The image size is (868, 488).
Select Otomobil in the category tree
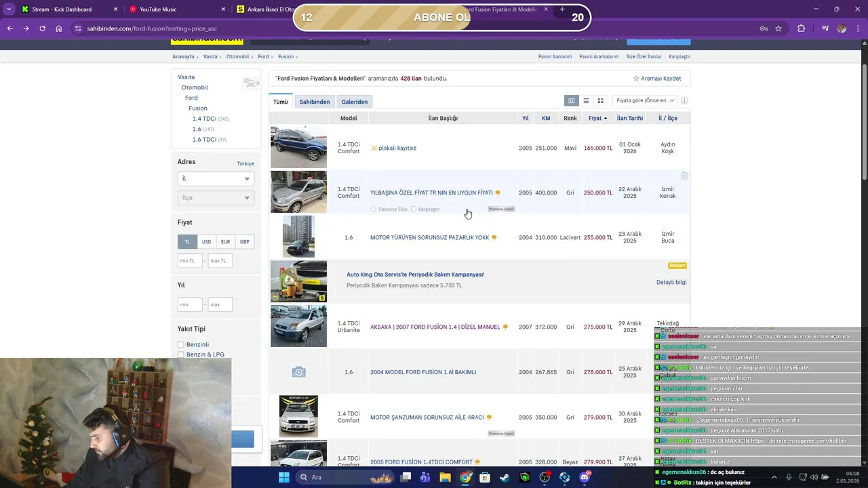(195, 87)
